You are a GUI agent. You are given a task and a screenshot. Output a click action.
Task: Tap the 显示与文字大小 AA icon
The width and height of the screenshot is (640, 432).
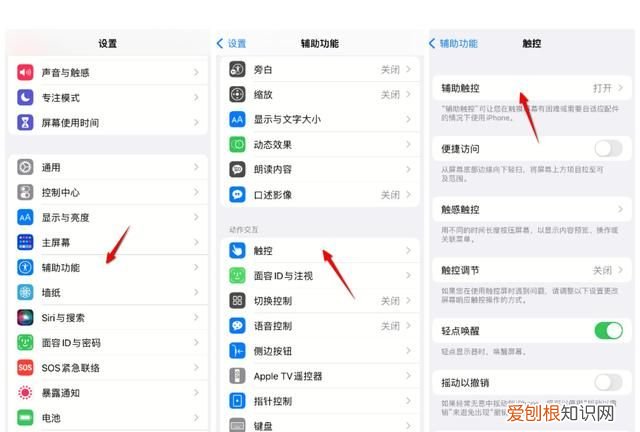tap(237, 119)
